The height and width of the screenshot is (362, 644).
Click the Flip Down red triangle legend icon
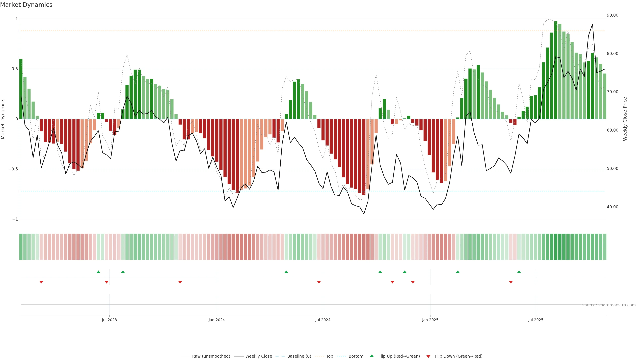pos(428,356)
